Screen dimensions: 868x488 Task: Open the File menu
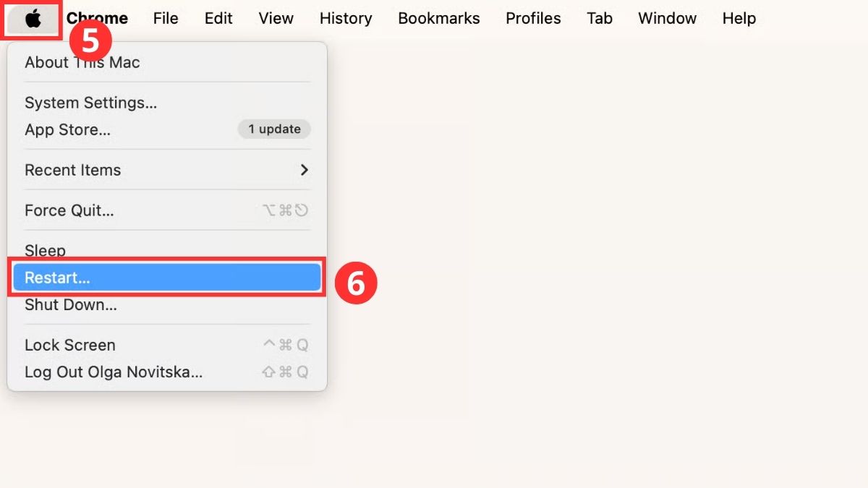tap(166, 19)
